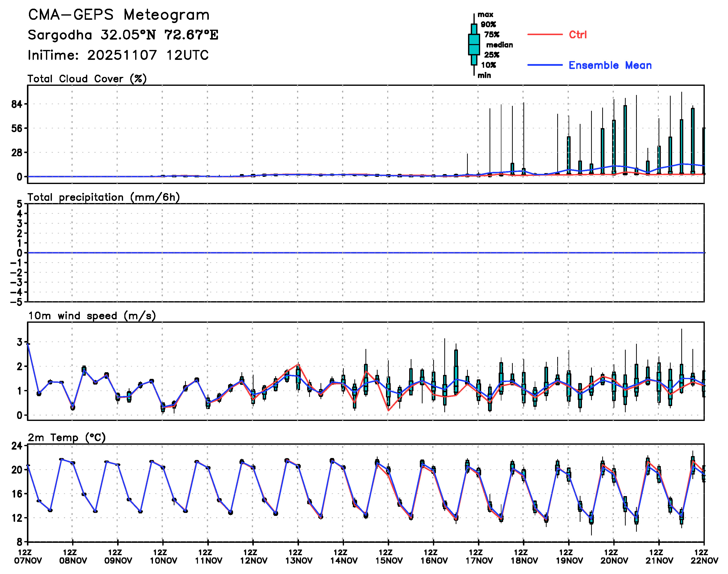
Task: Click the Ensemble Mean legend text
Action: click(610, 65)
